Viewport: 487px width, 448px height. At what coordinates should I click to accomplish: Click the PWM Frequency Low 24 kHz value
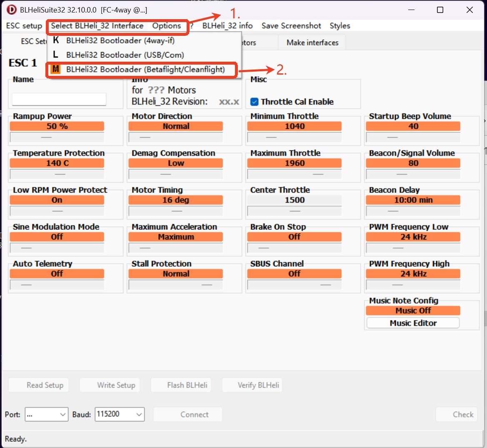point(413,237)
